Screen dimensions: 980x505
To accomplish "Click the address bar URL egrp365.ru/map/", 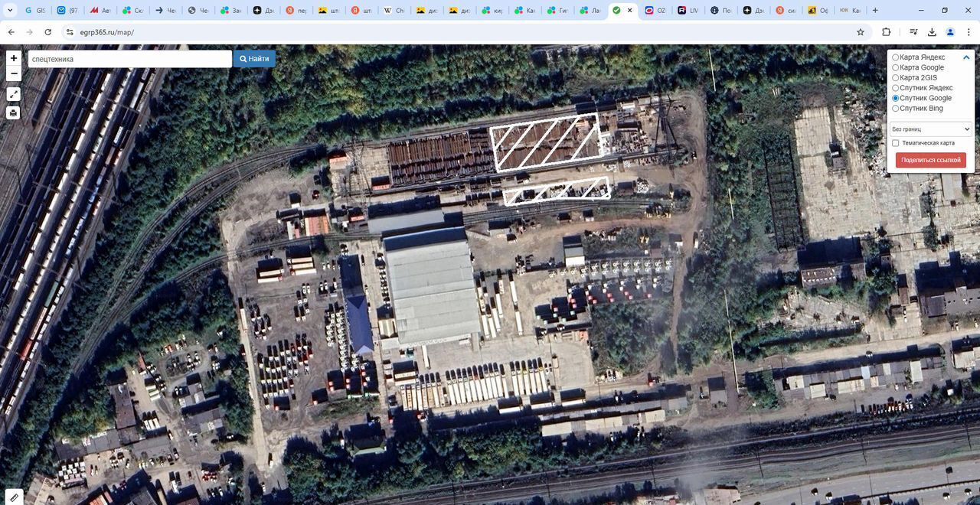I will coord(107,32).
